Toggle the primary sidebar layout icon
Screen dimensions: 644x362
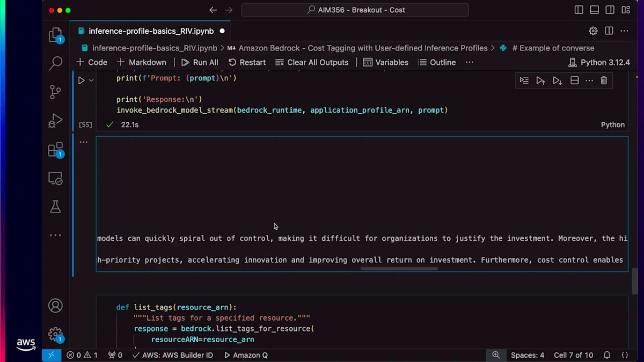click(579, 10)
